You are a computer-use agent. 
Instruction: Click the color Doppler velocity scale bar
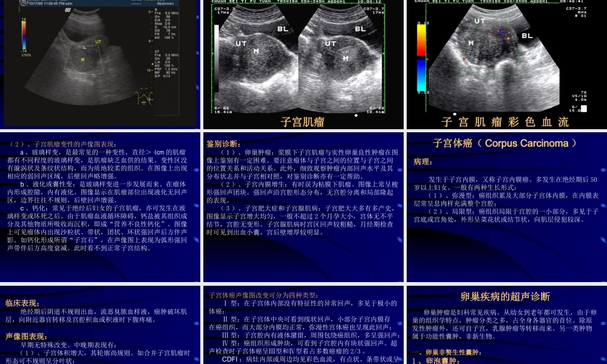23,33
